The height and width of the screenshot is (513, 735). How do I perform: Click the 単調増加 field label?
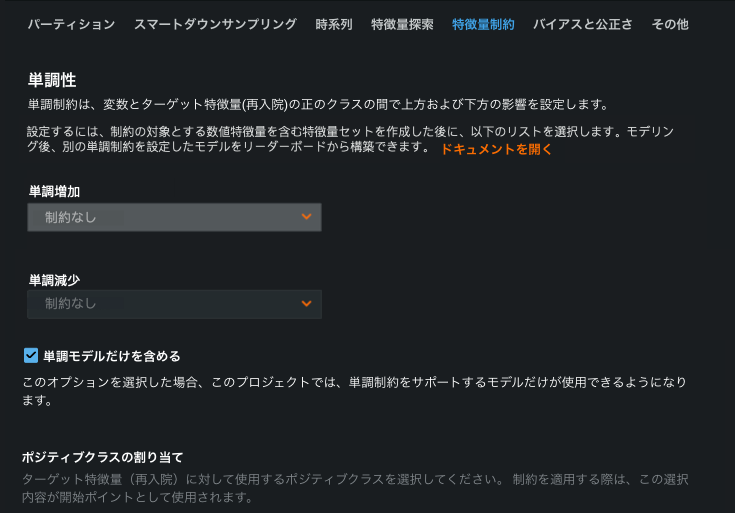(x=54, y=191)
